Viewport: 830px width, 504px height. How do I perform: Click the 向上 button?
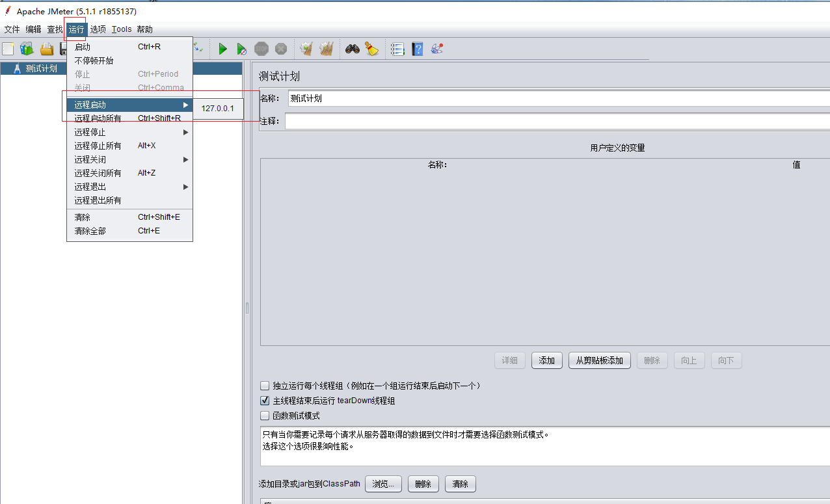[x=689, y=360]
